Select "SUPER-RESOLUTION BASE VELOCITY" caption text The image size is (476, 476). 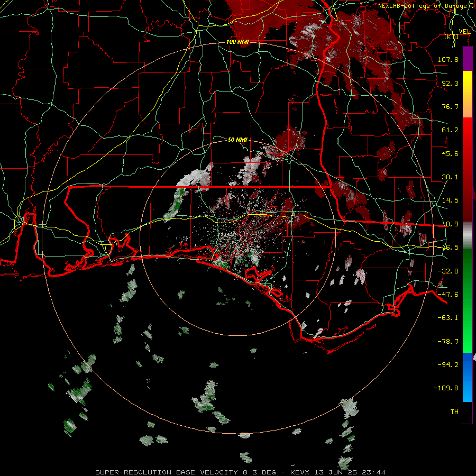pos(167,472)
